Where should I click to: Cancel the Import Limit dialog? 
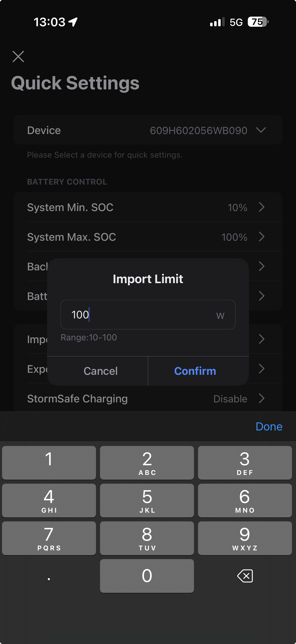click(100, 371)
